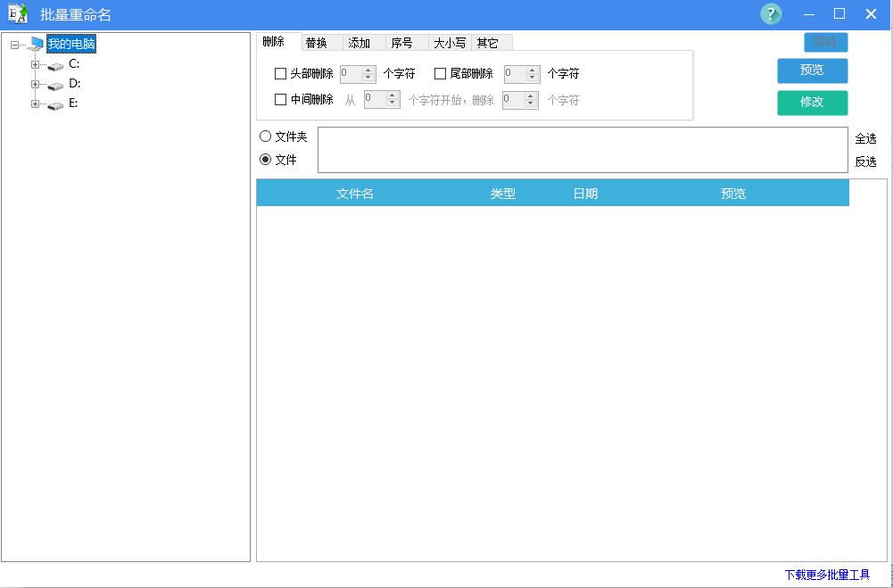Select 我的电脑 in the tree
Screen dimensions: 893x588
71,44
